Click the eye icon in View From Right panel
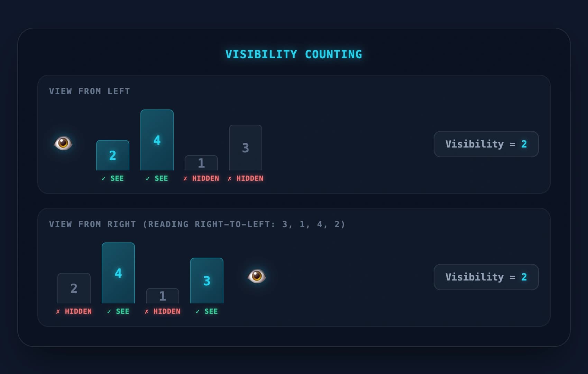Image resolution: width=588 pixels, height=374 pixels. (x=257, y=276)
